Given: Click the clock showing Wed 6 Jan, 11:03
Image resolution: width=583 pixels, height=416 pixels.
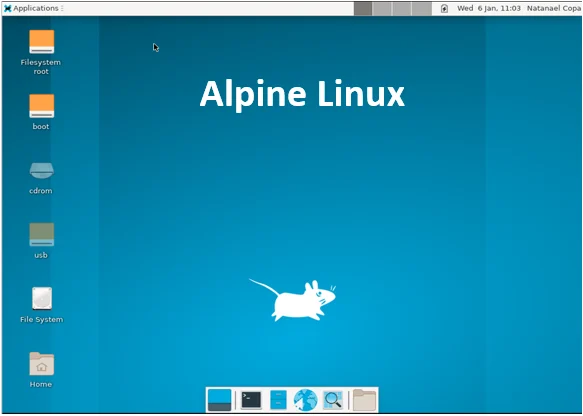Looking at the screenshot, I should coord(489,8).
